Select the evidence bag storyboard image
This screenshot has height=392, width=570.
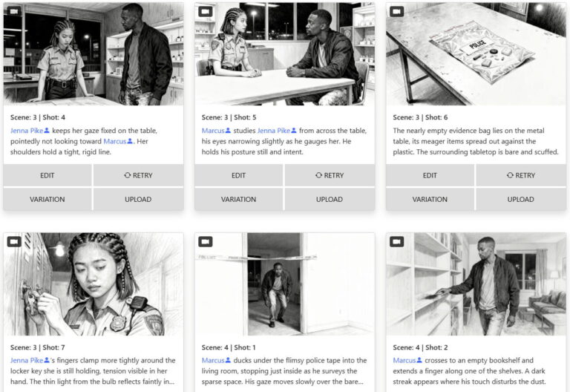(x=476, y=53)
